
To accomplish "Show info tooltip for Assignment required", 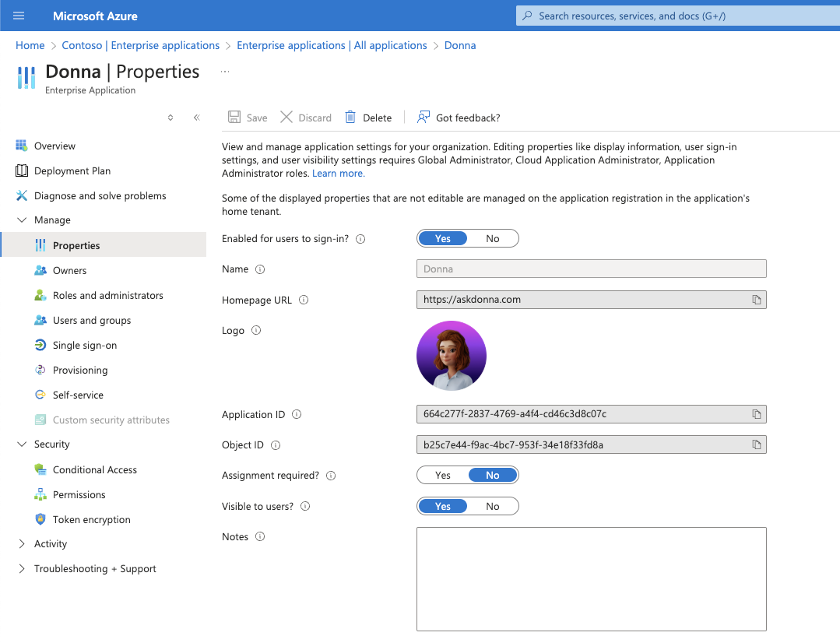I will [331, 476].
